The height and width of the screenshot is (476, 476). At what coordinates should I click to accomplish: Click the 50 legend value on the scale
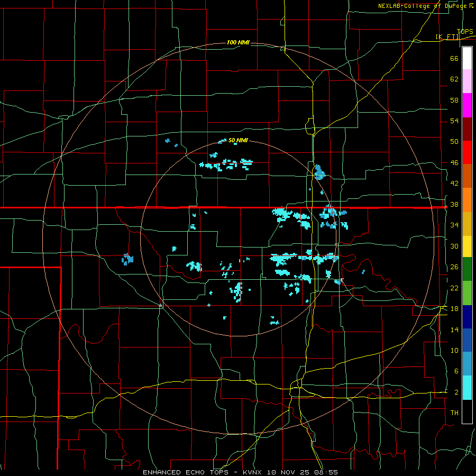(454, 141)
